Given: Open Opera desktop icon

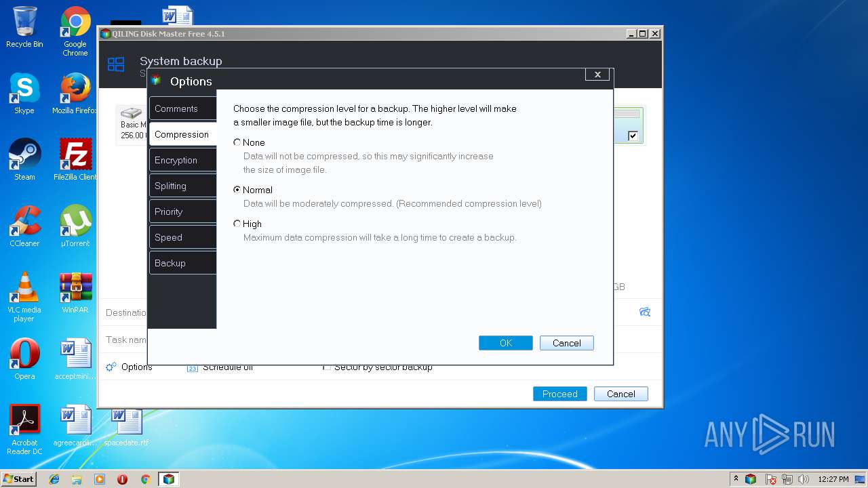Looking at the screenshot, I should (x=24, y=359).
